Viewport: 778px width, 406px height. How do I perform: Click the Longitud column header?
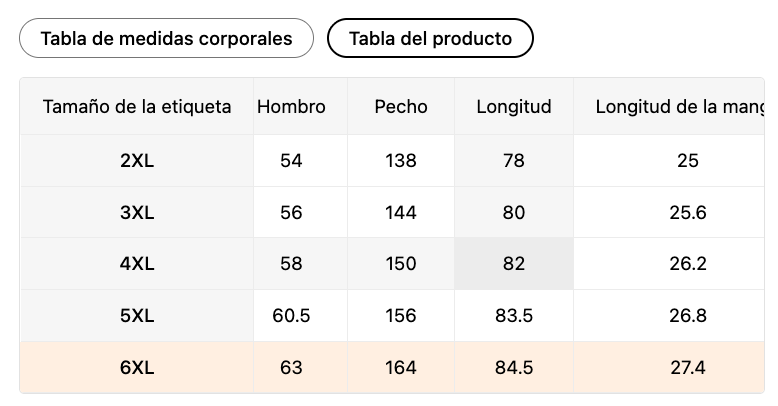[x=514, y=106]
